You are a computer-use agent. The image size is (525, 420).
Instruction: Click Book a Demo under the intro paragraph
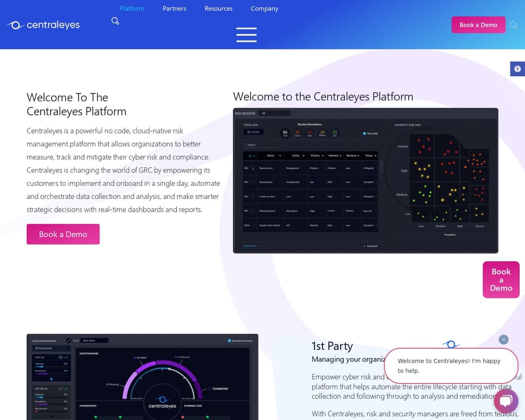(x=63, y=234)
